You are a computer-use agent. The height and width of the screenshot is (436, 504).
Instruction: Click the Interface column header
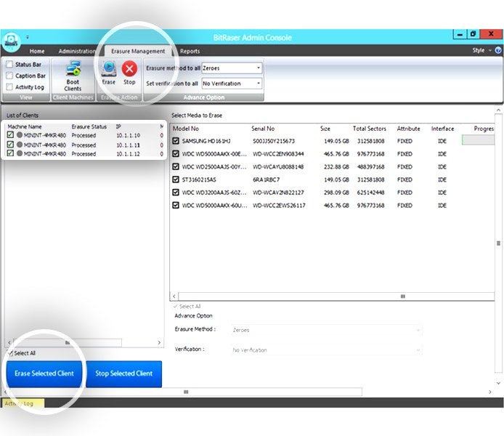click(442, 129)
